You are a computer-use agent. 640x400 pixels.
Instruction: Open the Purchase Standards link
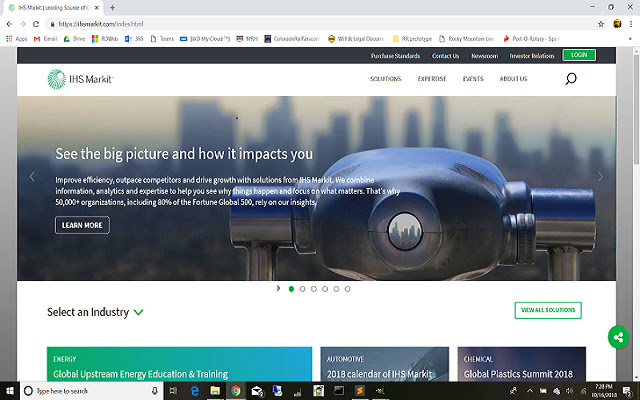(395, 56)
